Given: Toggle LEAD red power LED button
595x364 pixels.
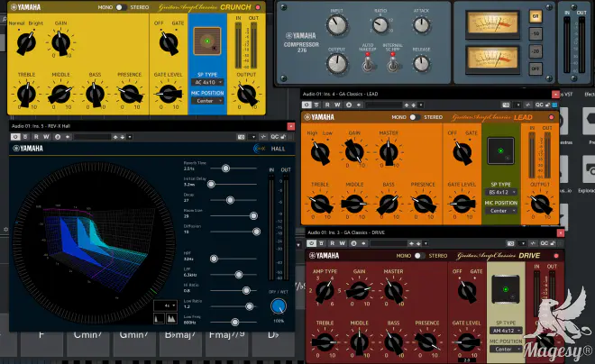Looking at the screenshot, I should pos(552,117).
